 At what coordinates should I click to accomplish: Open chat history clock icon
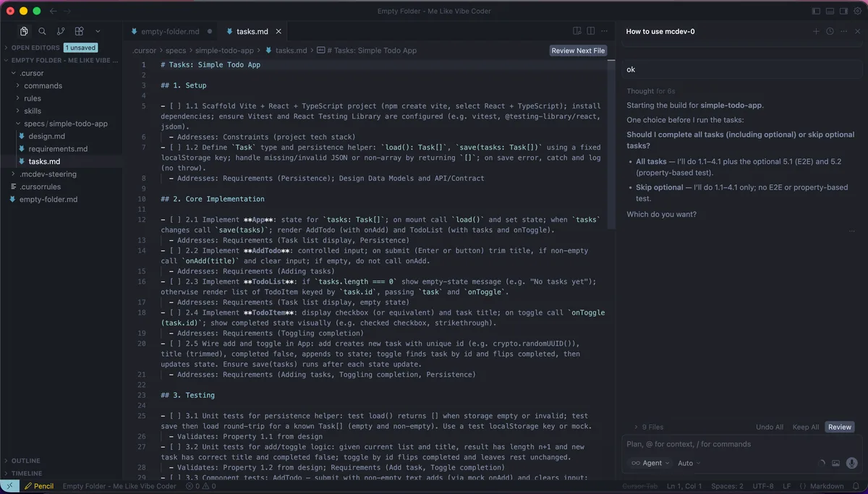(830, 32)
